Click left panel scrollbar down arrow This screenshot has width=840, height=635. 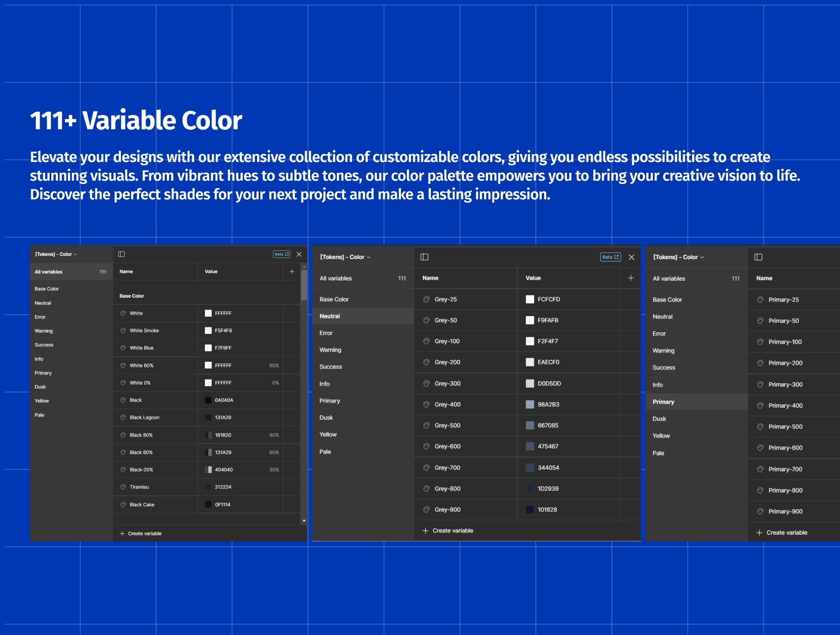304,521
